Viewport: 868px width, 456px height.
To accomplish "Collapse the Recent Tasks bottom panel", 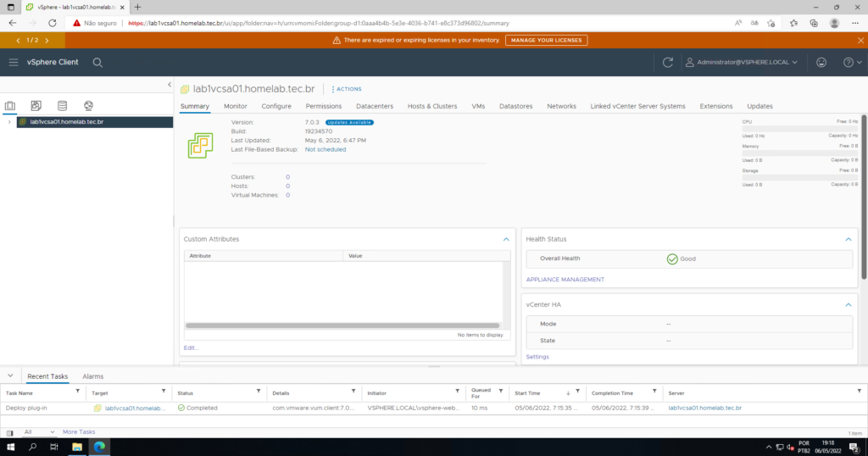I will click(x=10, y=375).
